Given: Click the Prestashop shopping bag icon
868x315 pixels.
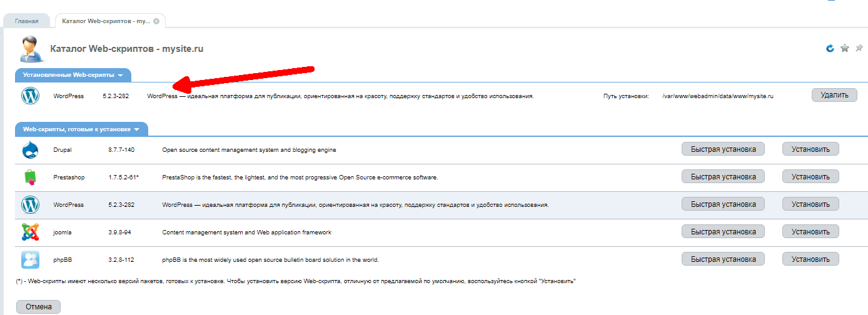Looking at the screenshot, I should (x=31, y=177).
